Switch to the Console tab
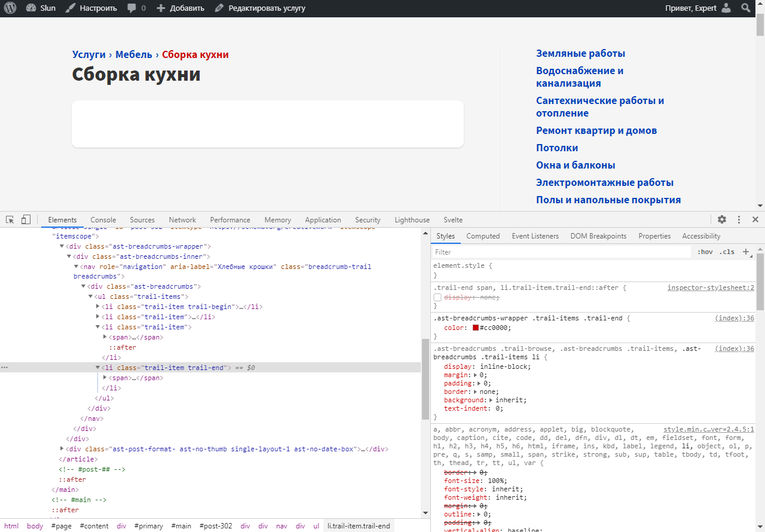 [103, 220]
